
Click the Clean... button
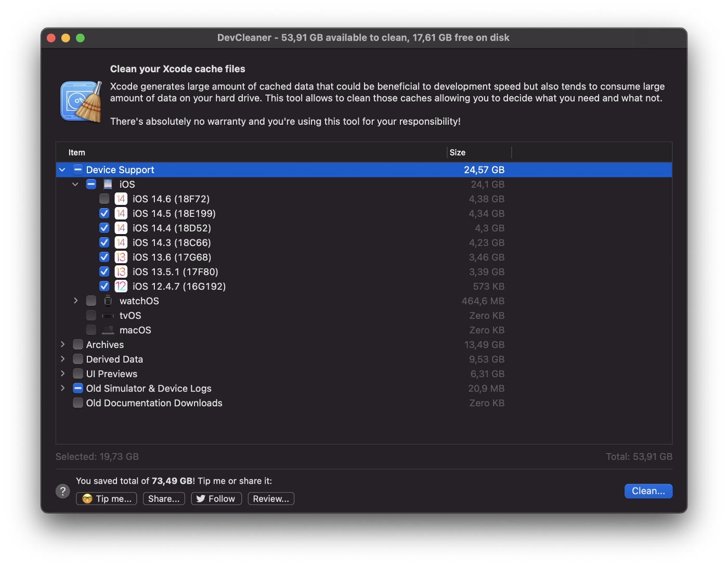(x=648, y=491)
